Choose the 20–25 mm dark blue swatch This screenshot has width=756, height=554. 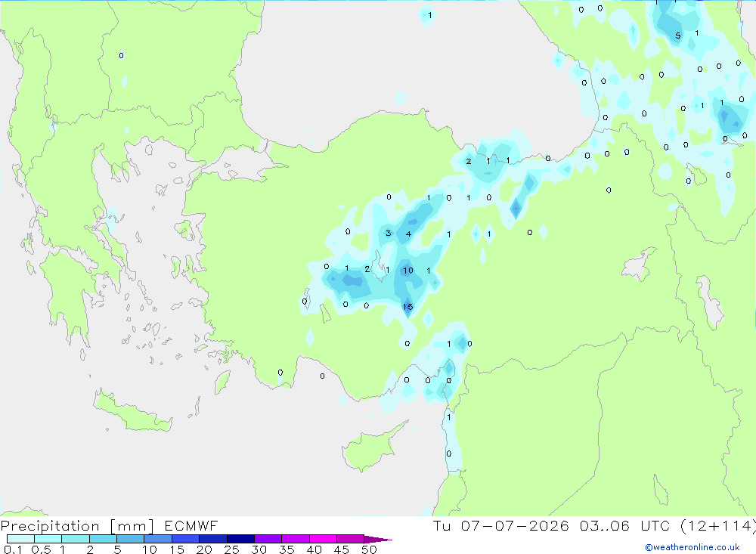point(212,539)
